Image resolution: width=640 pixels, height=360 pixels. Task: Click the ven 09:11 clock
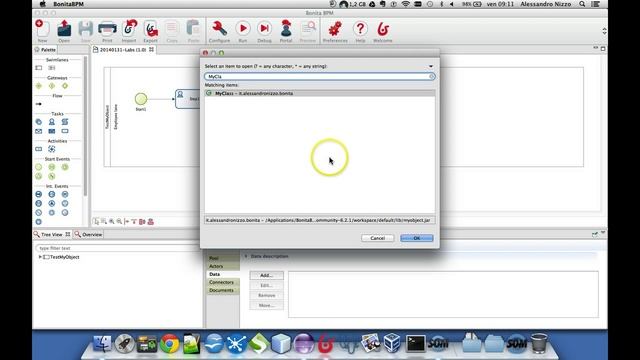(500, 4)
